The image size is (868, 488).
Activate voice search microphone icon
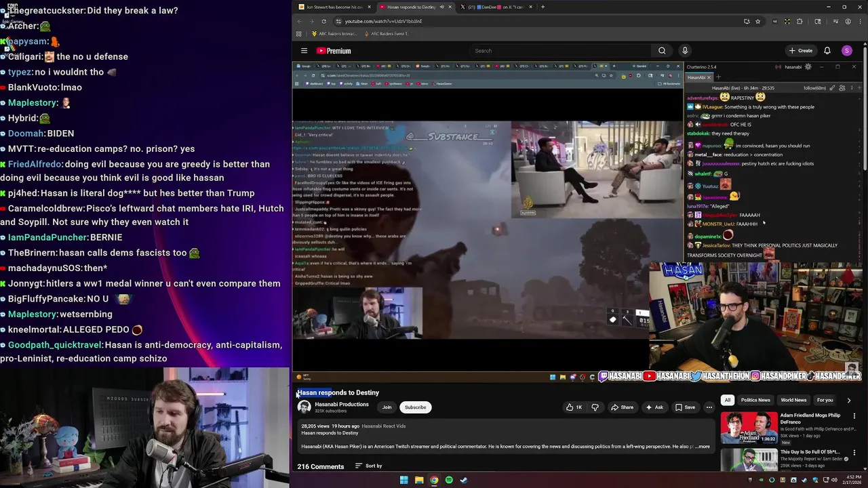pyautogui.click(x=685, y=51)
